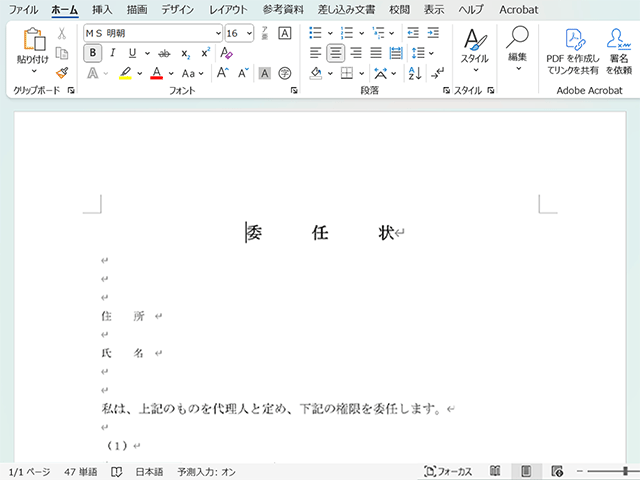This screenshot has width=640, height=480.
Task: Open Create PDF and share link
Action: point(573,51)
